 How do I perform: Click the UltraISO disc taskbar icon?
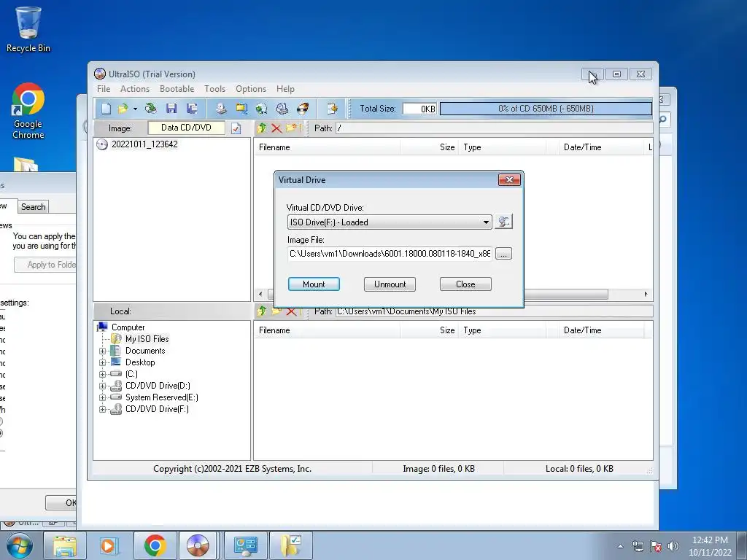point(198,545)
